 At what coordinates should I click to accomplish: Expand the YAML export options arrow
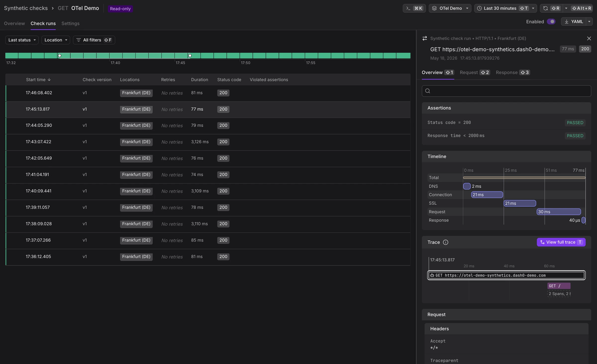pos(589,22)
